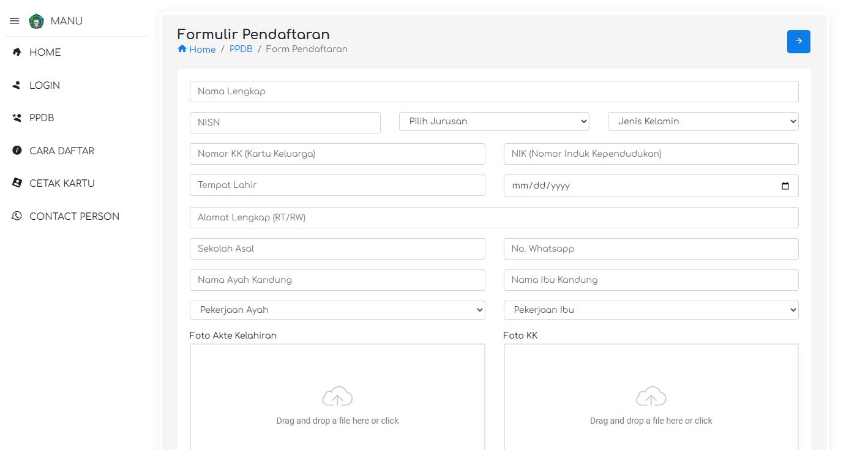Click the NISN text field
The image size is (868, 450).
285,122
